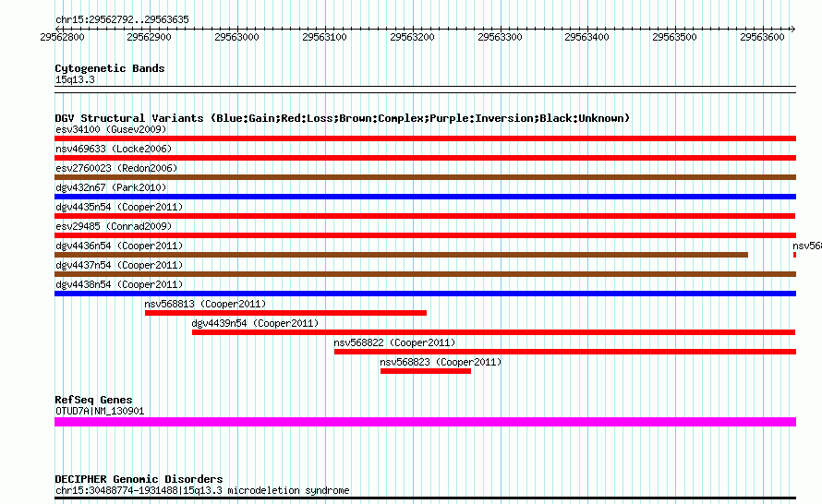Click the 29563400 ruler position

coord(586,37)
